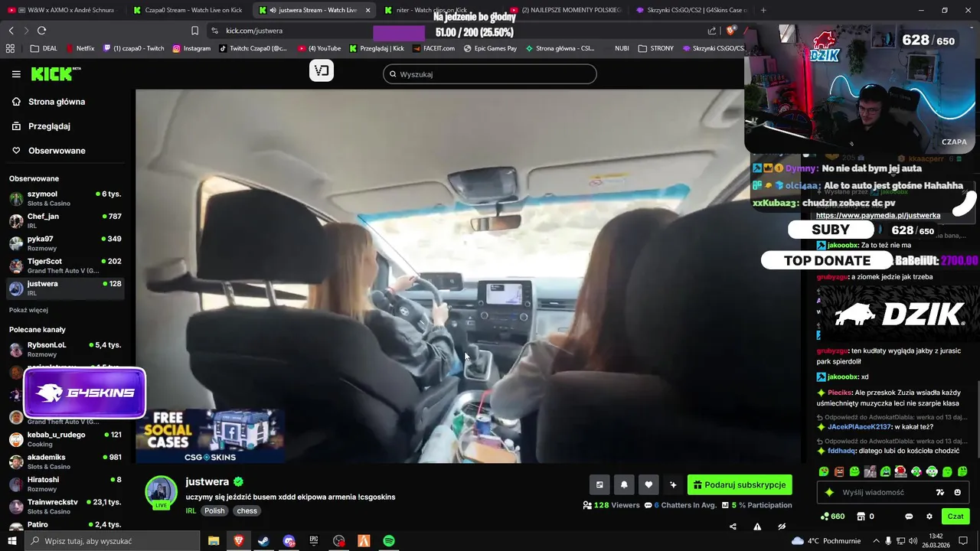Switch to 'niter - Watch clips on Kick' tab
Viewport: 980px width, 551px height.
click(431, 10)
